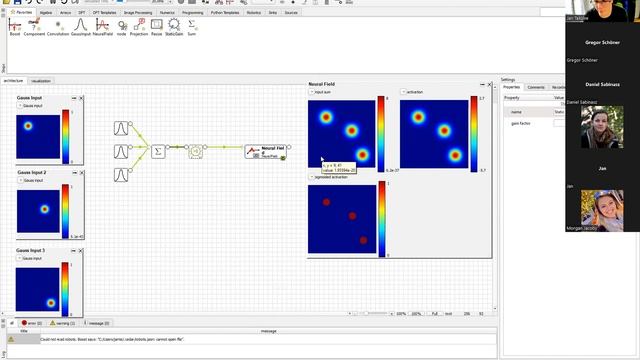Open the Sinks tab
The width and height of the screenshot is (640, 360).
[273, 13]
